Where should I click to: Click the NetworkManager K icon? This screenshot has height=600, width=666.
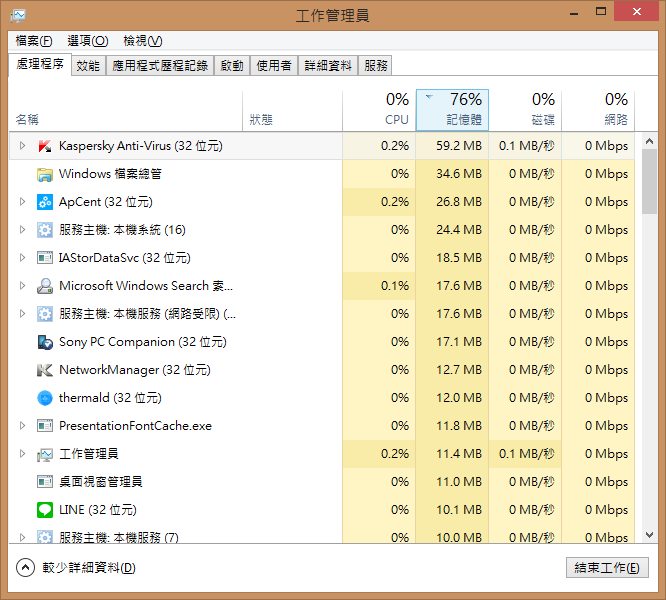45,370
